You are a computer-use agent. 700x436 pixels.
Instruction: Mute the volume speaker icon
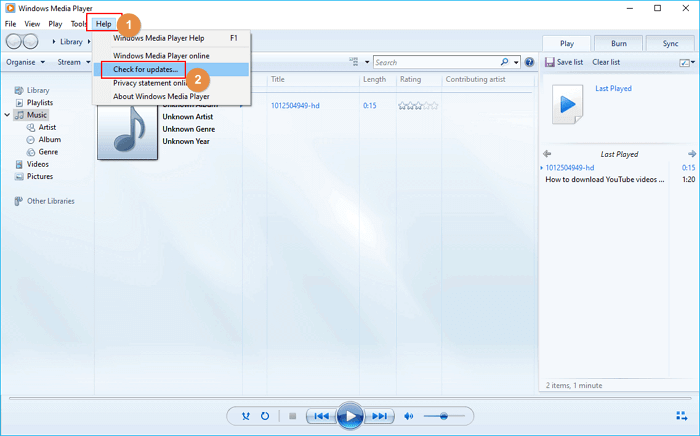pos(408,416)
